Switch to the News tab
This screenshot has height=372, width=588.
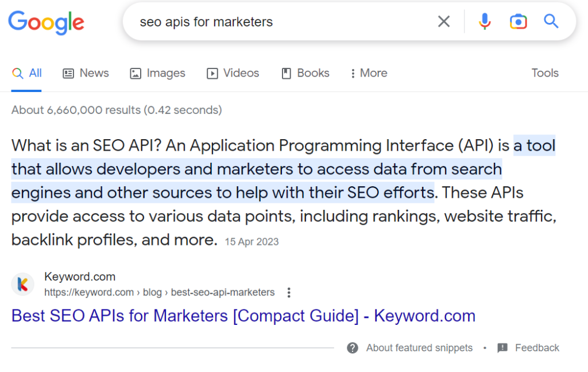coord(94,73)
